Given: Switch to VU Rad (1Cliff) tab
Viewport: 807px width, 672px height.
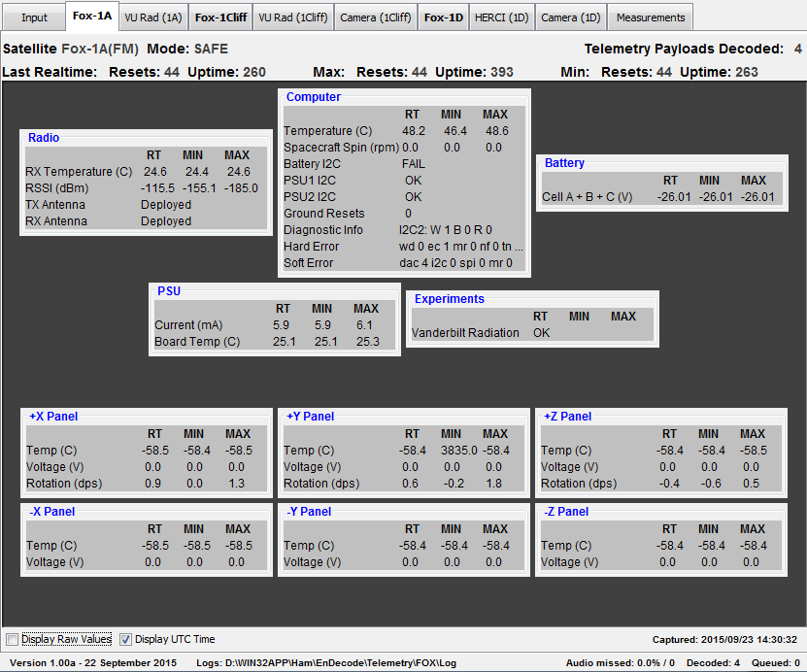Looking at the screenshot, I should pyautogui.click(x=293, y=17).
